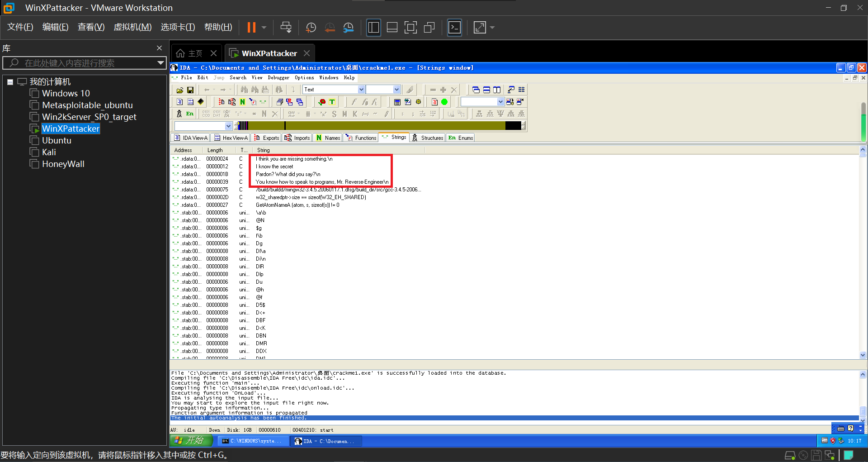Open the Text search type dropdown
The image size is (868, 462).
361,90
